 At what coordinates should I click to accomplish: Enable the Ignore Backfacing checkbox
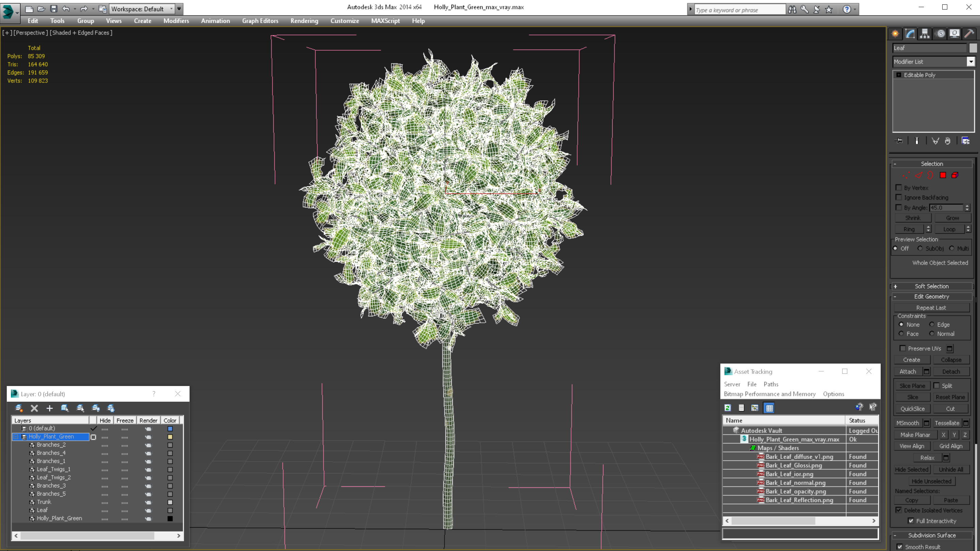899,197
